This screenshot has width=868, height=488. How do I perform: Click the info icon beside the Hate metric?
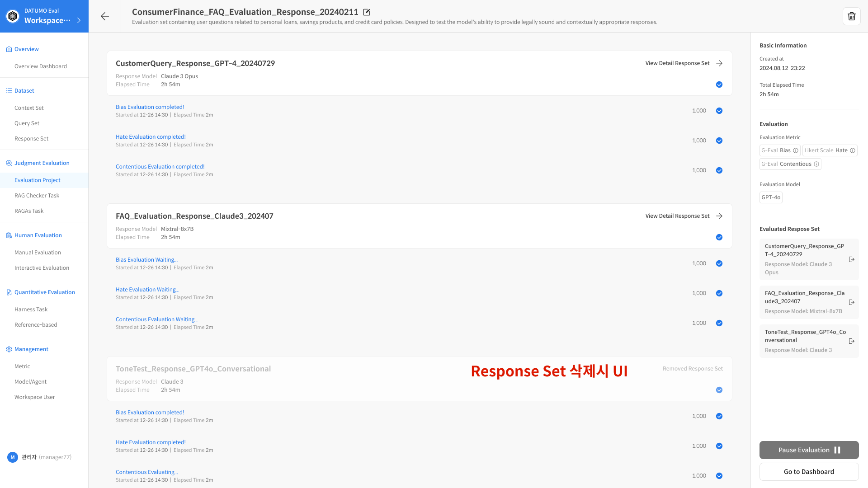pyautogui.click(x=853, y=150)
